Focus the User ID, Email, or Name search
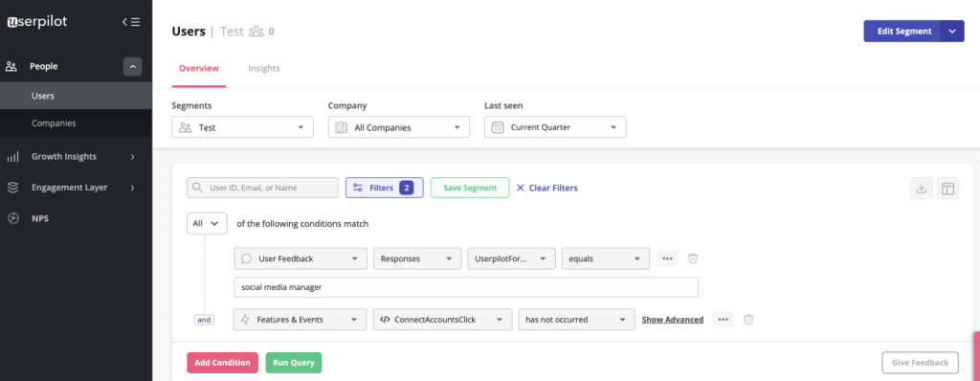 262,187
